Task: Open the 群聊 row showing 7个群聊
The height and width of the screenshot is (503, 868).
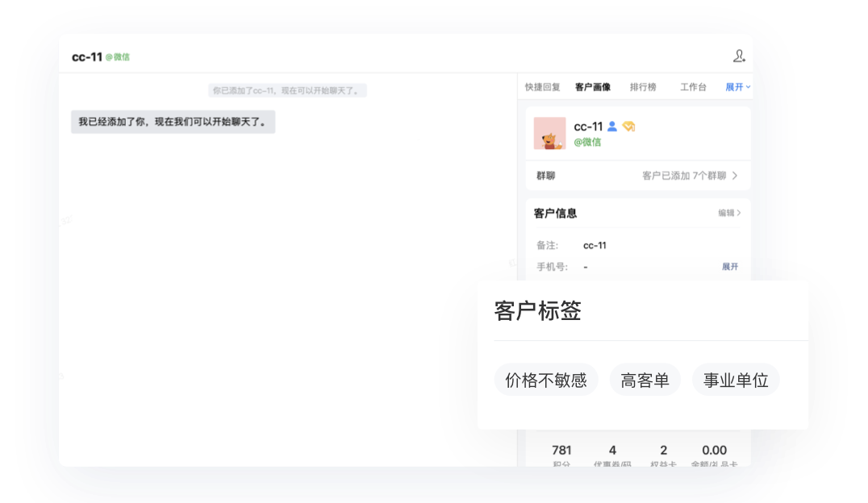Action: pyautogui.click(x=637, y=176)
